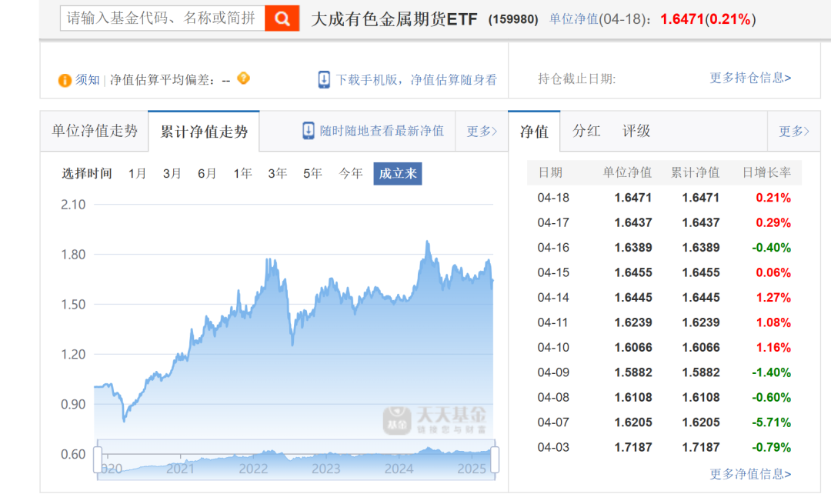This screenshot has width=831, height=504.
Task: Expand 更多 beside chart tabs
Action: click(481, 132)
